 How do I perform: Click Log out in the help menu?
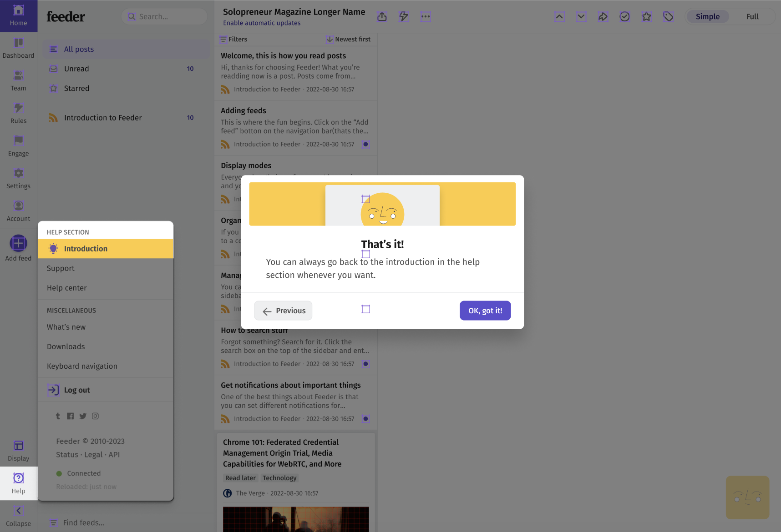106,390
